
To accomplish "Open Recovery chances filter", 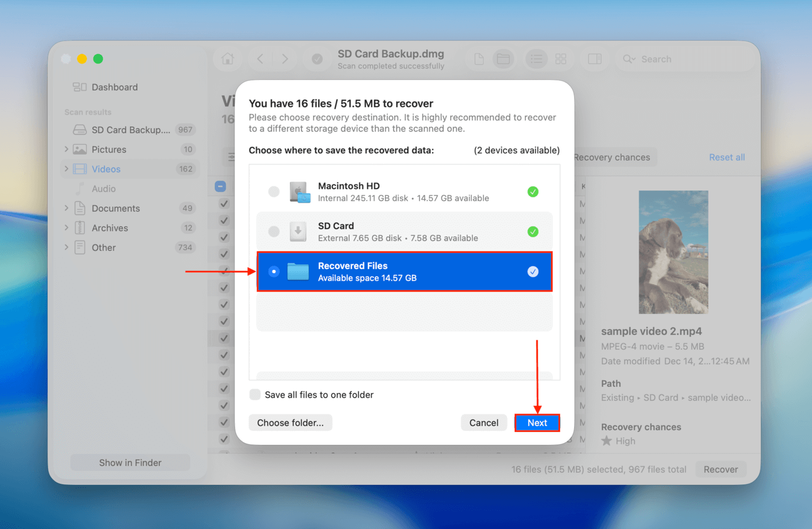I will click(612, 157).
